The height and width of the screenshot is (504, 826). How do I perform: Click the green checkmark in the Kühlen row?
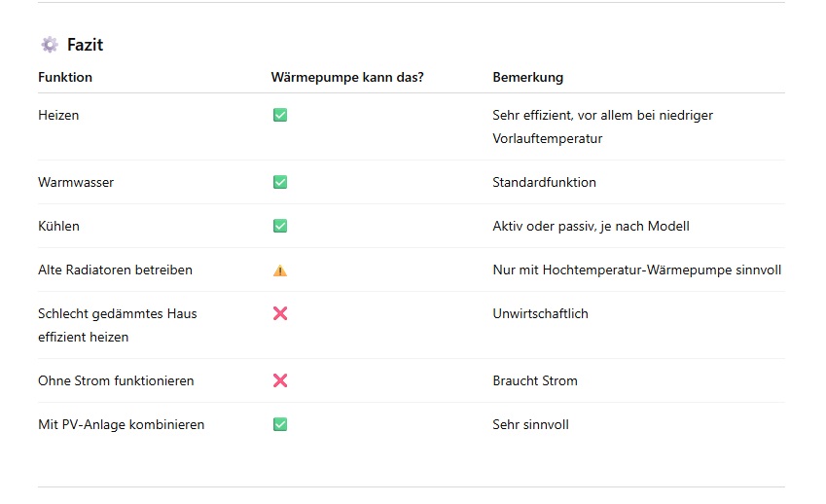(280, 226)
